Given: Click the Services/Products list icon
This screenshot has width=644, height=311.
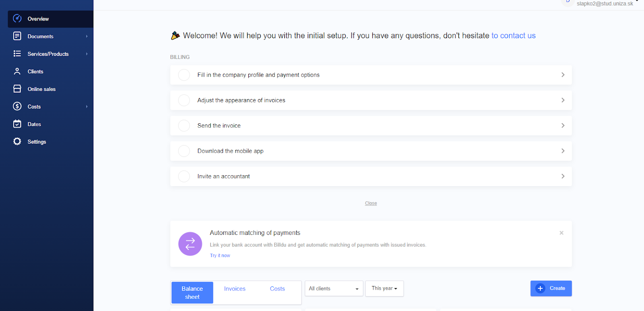Looking at the screenshot, I should click(x=17, y=54).
